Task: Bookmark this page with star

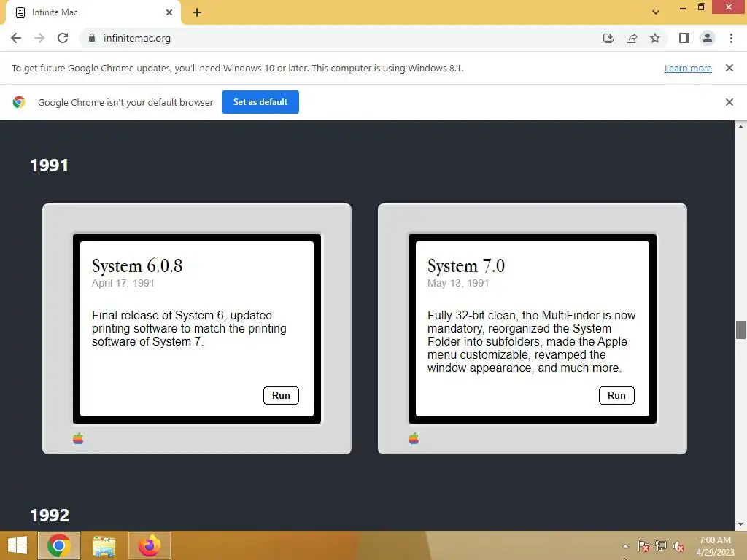Action: (x=655, y=38)
